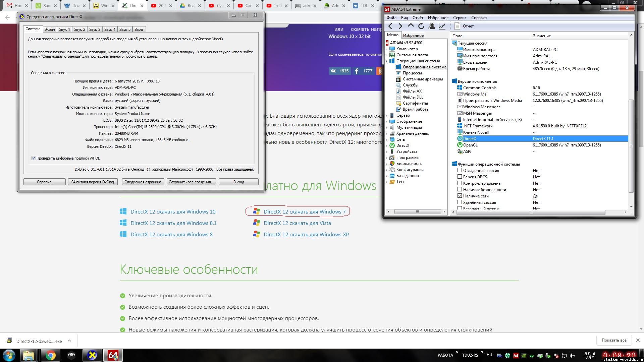
Task: Click База данных icon in tree
Action: 392,176
